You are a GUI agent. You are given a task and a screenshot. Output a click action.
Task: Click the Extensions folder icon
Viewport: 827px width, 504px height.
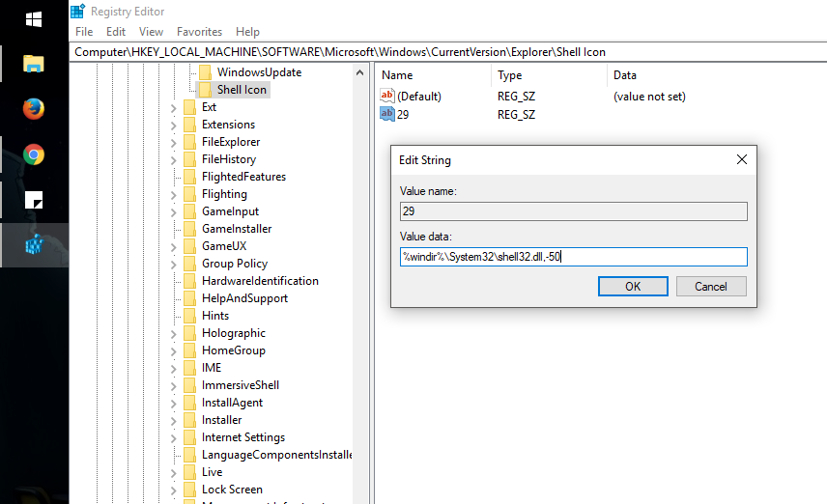pyautogui.click(x=190, y=125)
